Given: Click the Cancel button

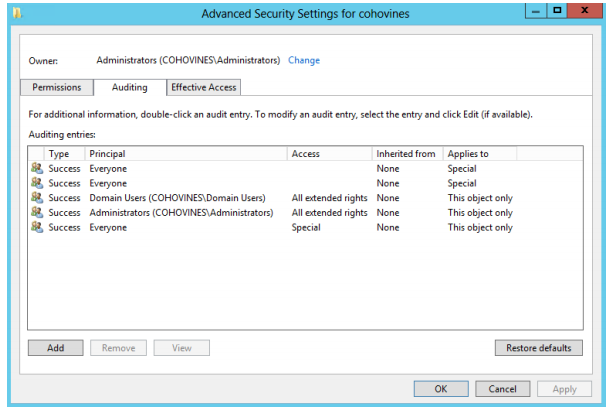Looking at the screenshot, I should click(x=503, y=389).
